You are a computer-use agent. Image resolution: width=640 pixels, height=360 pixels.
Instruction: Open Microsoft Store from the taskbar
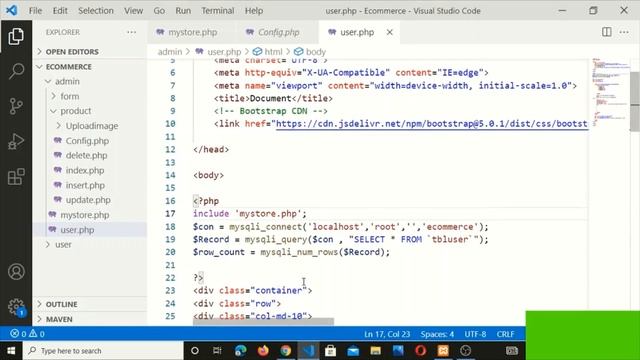[330, 351]
